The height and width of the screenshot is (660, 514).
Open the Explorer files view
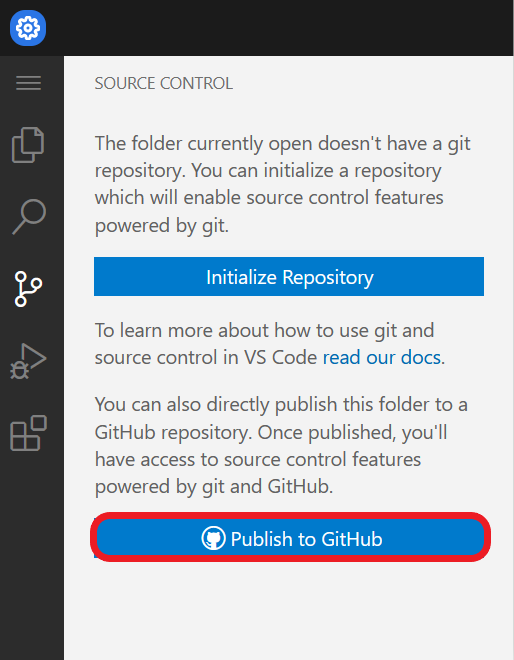(x=28, y=145)
